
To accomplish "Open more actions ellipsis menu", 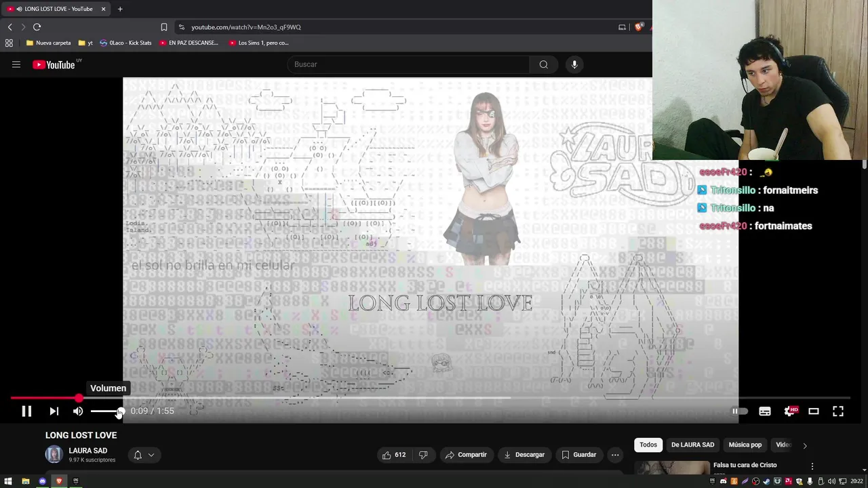I will click(615, 455).
